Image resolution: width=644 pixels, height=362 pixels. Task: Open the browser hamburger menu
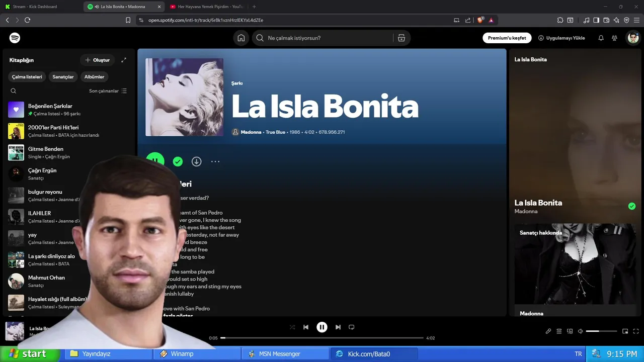point(636,20)
